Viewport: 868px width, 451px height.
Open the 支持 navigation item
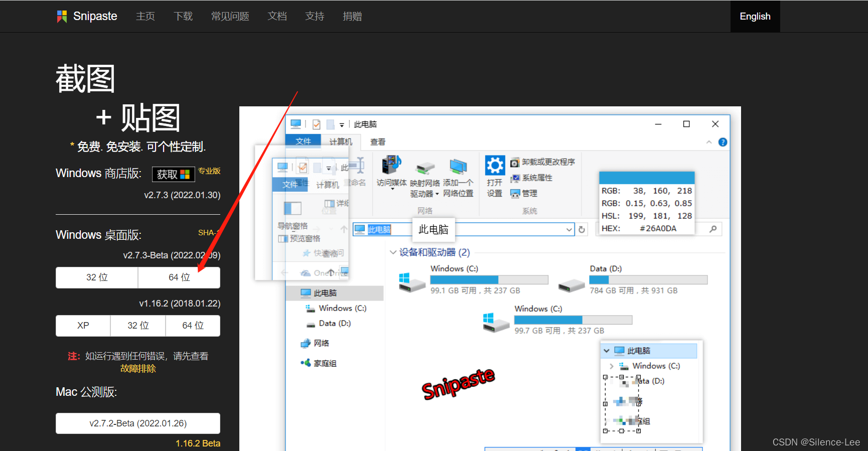click(x=315, y=17)
